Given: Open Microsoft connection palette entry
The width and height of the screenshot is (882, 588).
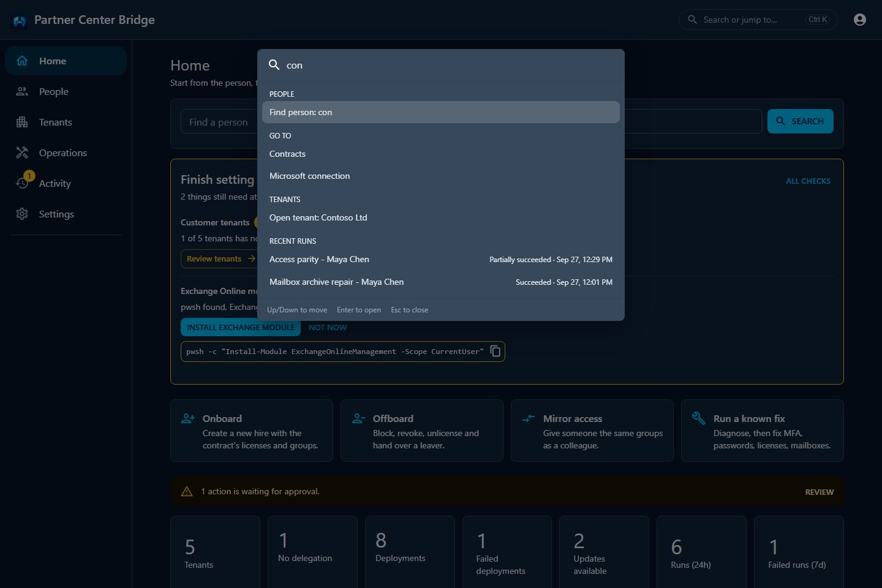Looking at the screenshot, I should pos(441,176).
